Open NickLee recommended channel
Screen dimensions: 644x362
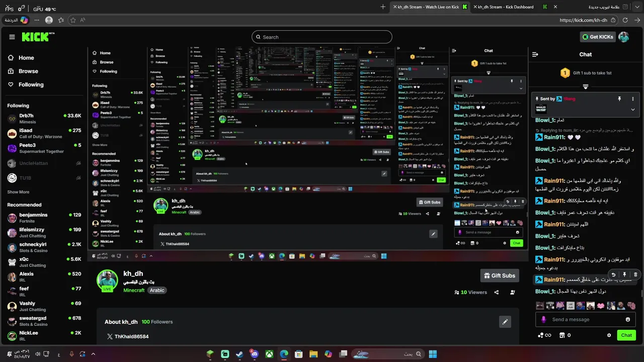pos(44,336)
